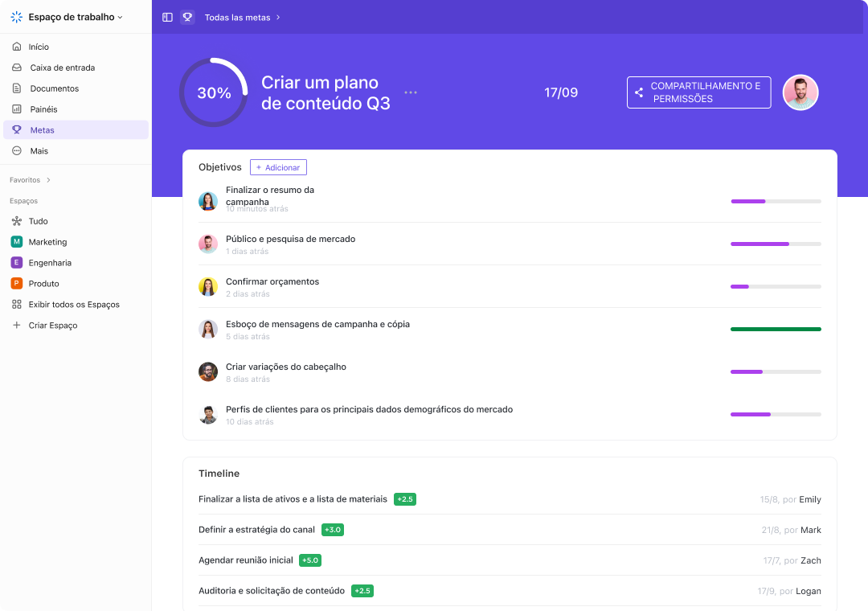
Task: Click the share icon in sharing button
Action: coord(639,92)
